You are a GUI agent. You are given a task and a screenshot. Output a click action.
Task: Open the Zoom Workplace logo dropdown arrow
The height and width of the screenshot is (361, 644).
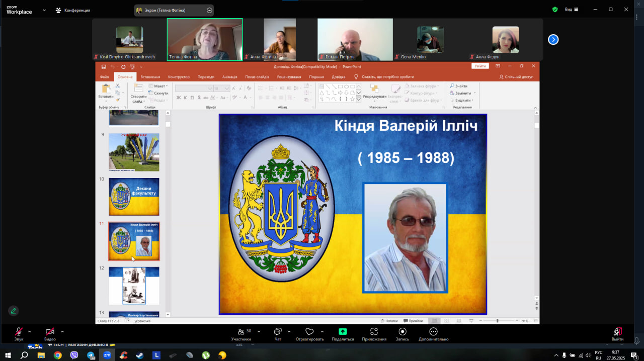pyautogui.click(x=44, y=10)
